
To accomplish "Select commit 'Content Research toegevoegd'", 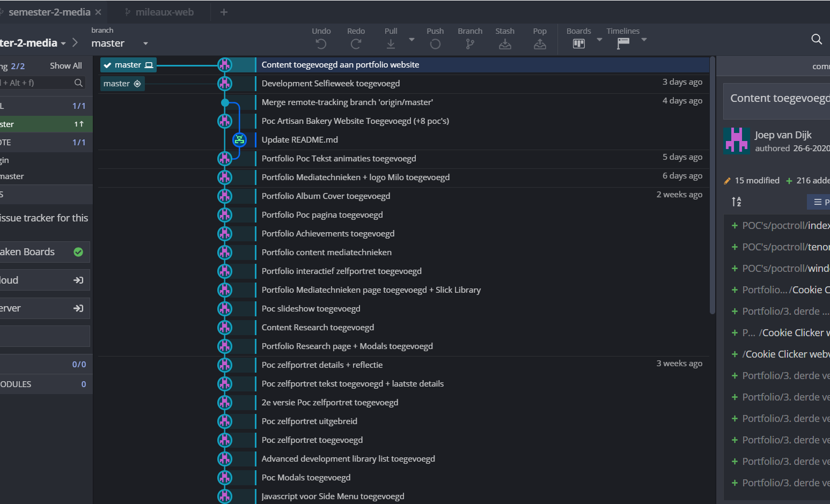I will point(318,328).
